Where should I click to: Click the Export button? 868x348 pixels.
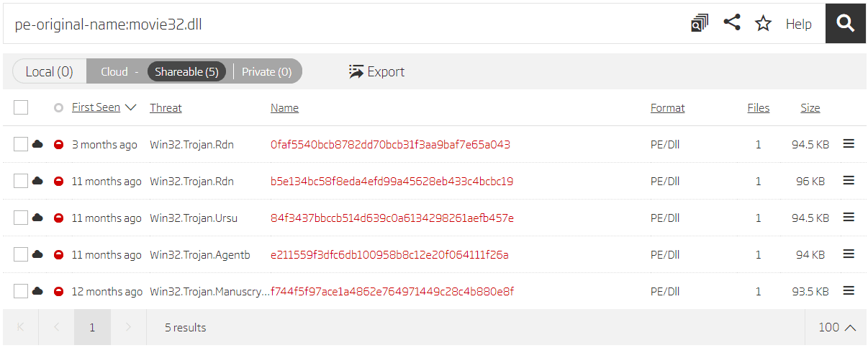coord(376,71)
